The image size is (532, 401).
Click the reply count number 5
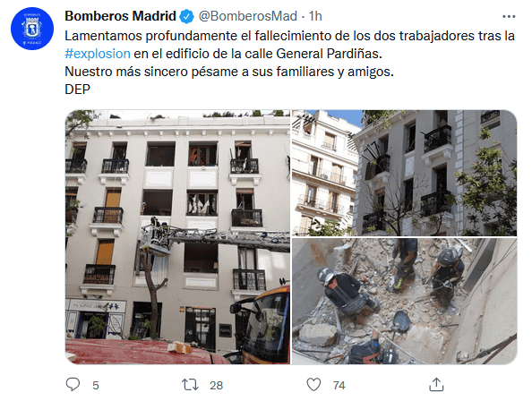96,386
